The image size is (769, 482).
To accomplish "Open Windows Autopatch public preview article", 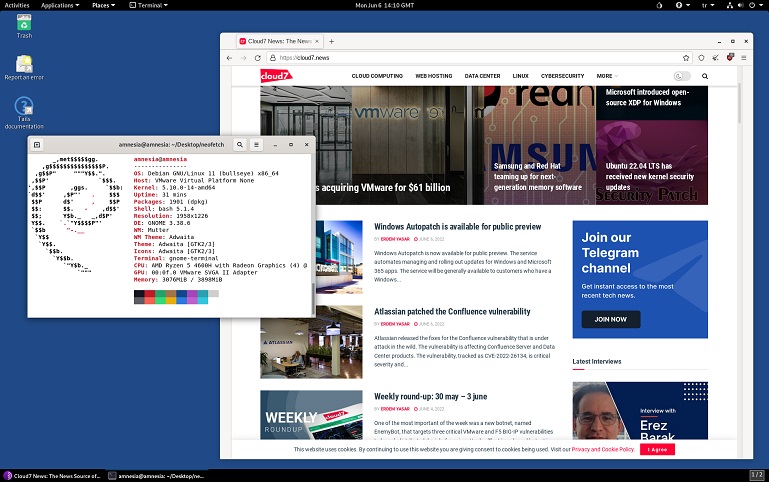I will [x=458, y=227].
